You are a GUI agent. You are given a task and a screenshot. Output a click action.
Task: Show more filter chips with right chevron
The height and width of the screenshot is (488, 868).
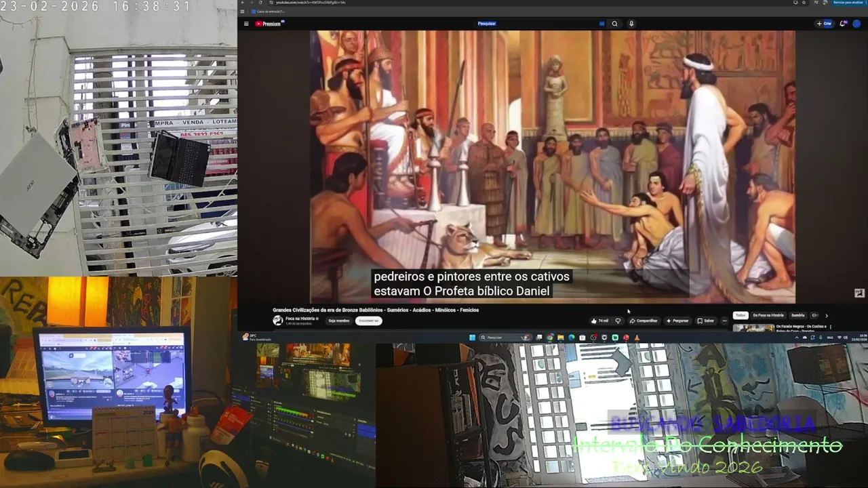coord(826,315)
